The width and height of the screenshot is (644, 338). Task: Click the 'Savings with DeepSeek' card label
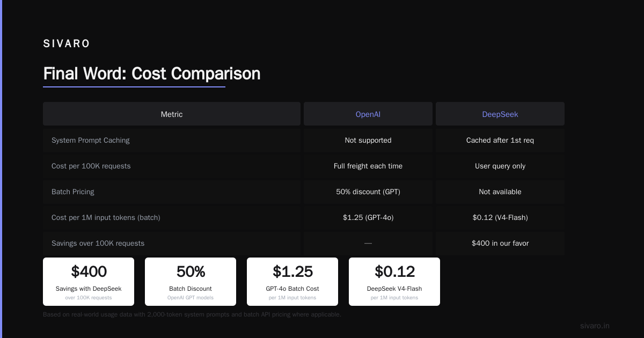point(89,289)
